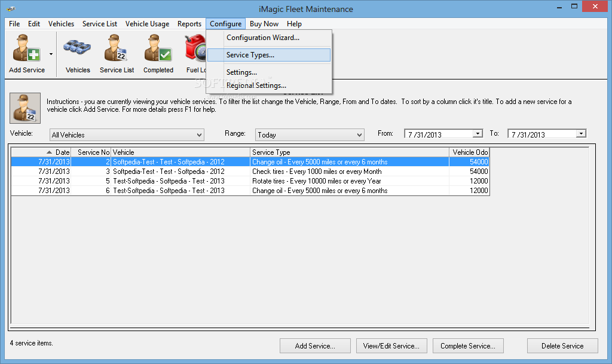Select the Rotate tires service row
The height and width of the screenshot is (364, 612).
coord(250,181)
